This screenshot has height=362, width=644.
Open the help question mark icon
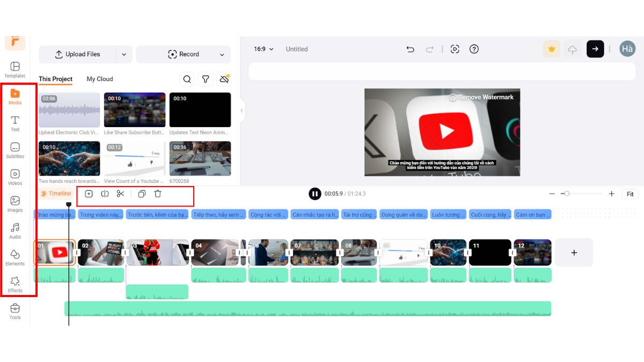[x=474, y=49]
